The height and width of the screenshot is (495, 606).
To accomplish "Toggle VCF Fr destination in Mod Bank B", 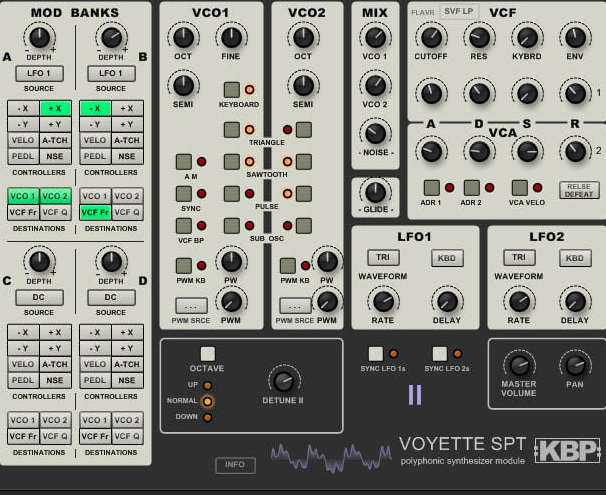I will click(x=95, y=213).
